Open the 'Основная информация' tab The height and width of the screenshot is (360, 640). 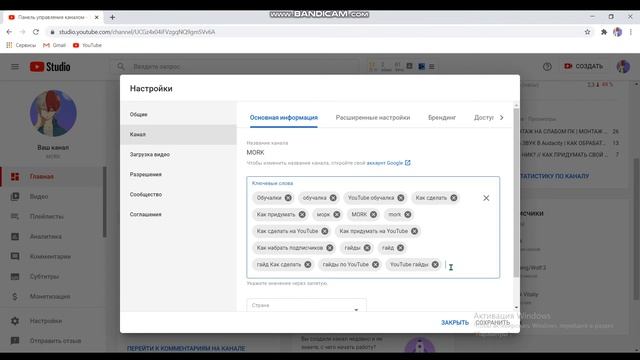point(284,118)
